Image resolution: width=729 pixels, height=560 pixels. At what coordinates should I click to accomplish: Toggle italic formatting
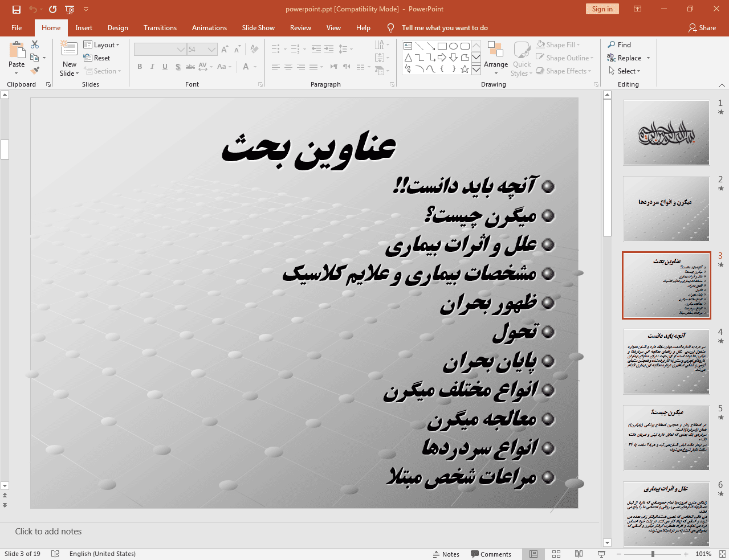click(x=152, y=67)
